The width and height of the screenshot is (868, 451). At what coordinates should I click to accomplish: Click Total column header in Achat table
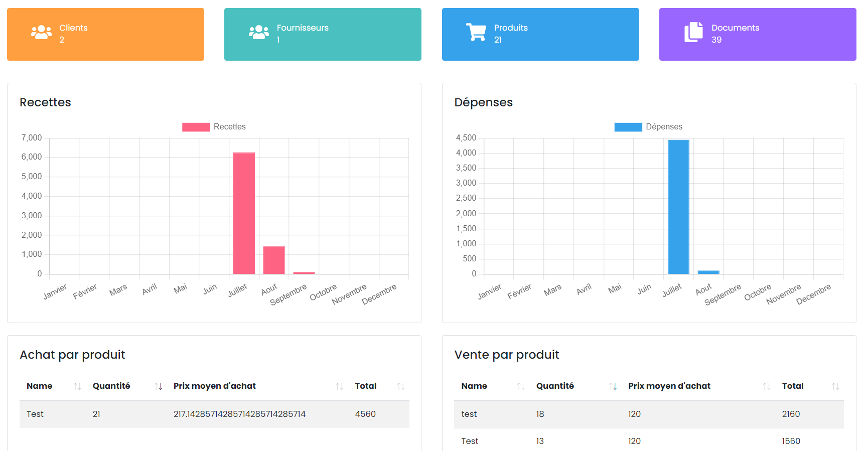[x=366, y=386]
